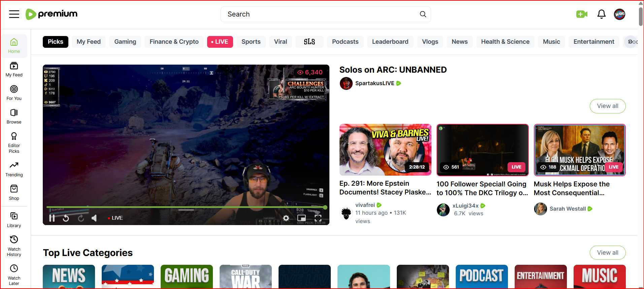Open the hamburger menu icon

click(14, 14)
